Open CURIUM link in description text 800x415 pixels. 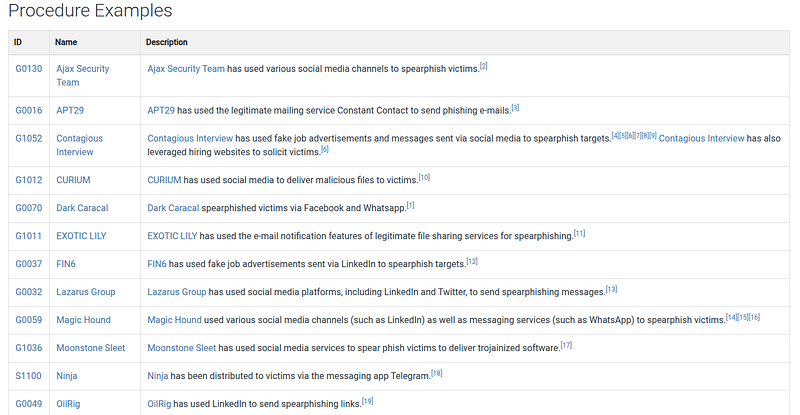coord(164,180)
